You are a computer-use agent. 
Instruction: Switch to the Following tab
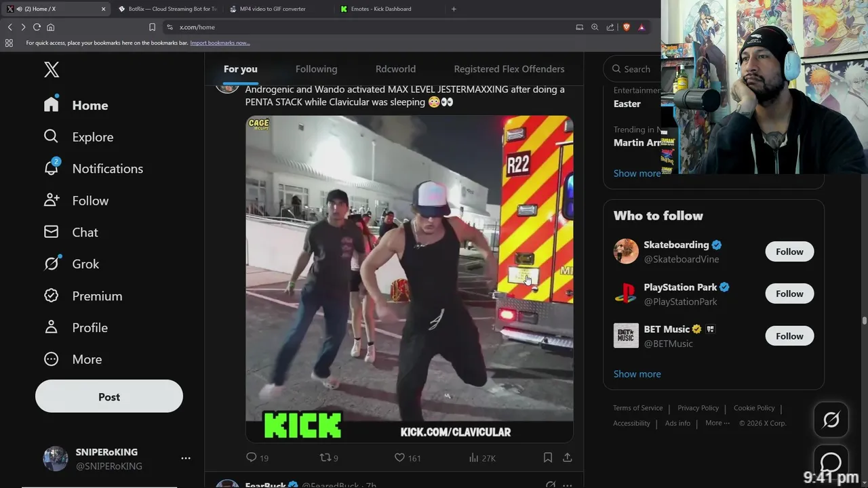(316, 69)
